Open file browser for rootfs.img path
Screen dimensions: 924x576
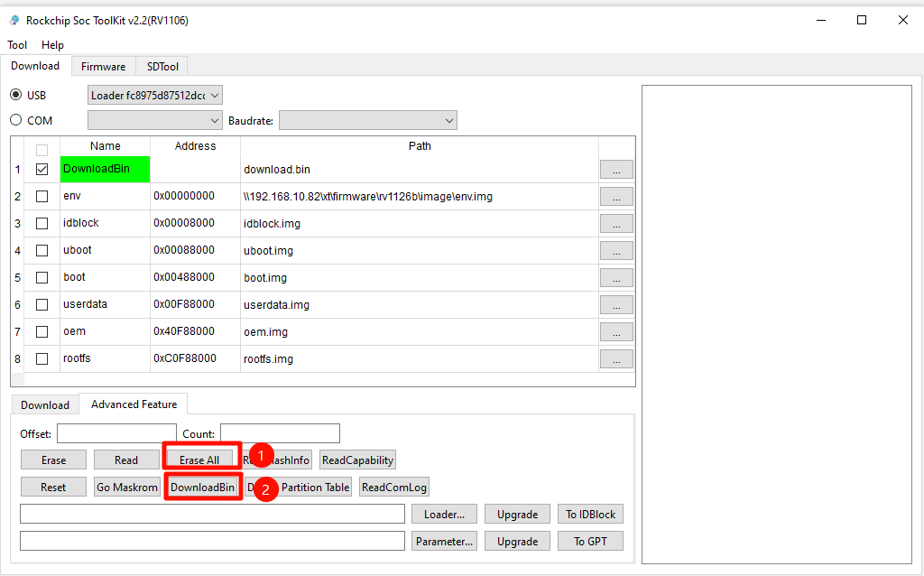point(615,359)
